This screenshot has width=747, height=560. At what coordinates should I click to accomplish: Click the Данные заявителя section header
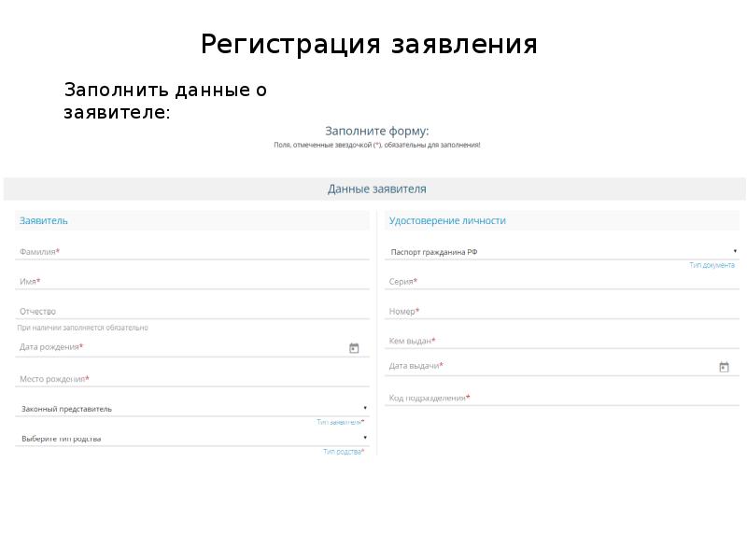pyautogui.click(x=376, y=189)
